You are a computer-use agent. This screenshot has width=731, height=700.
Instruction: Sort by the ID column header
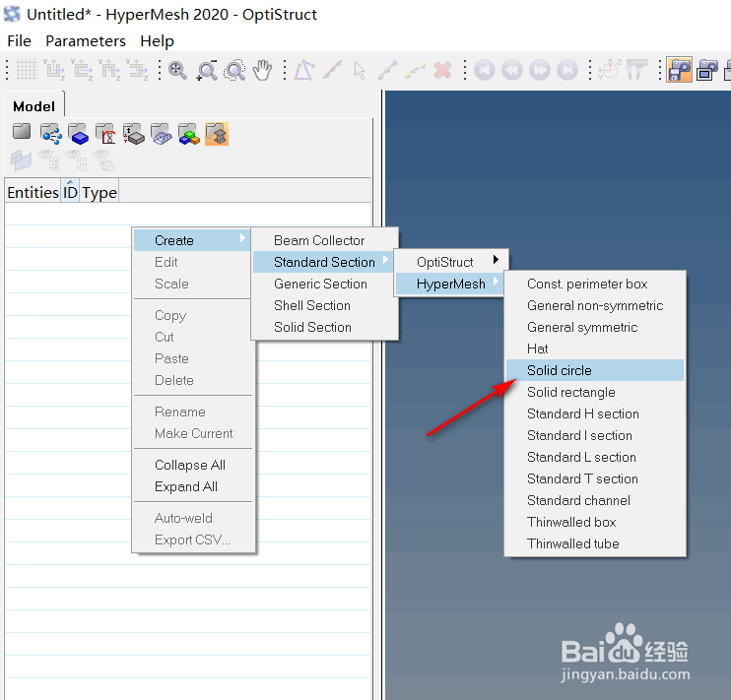pos(70,193)
